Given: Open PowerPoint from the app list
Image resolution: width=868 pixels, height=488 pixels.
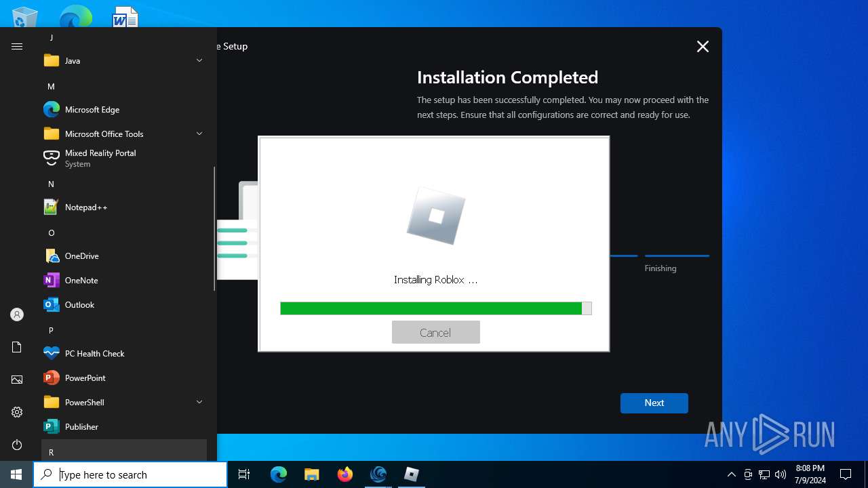Looking at the screenshot, I should coord(124,378).
